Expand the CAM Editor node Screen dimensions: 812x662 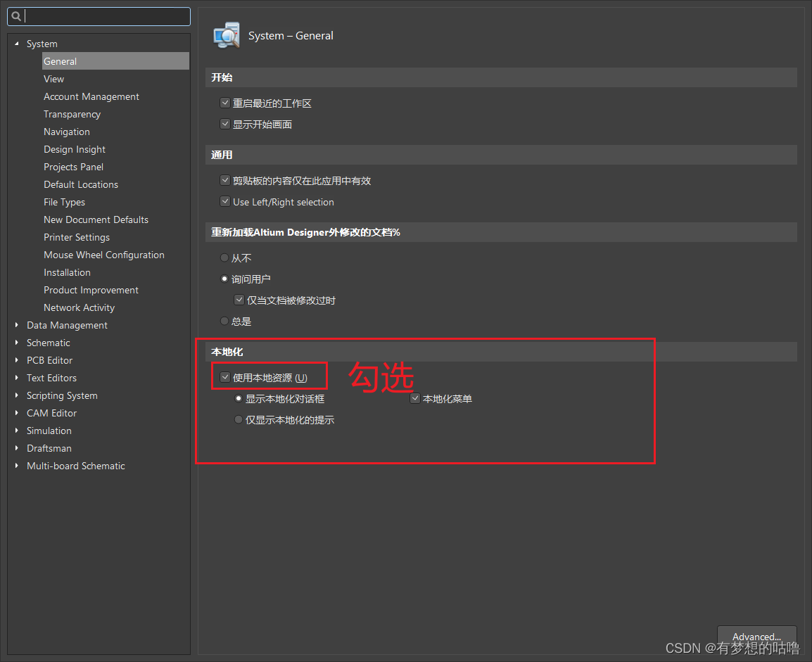(x=17, y=413)
